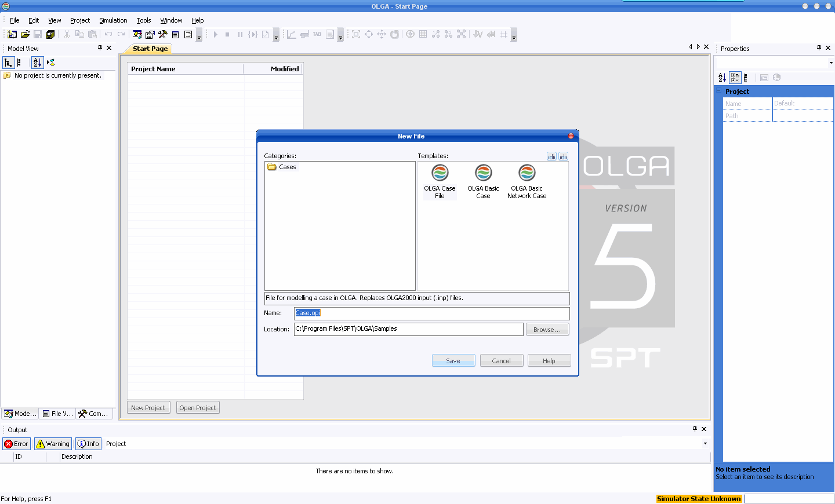Click the Name input field
Viewport: 835px width, 504px height.
point(431,313)
